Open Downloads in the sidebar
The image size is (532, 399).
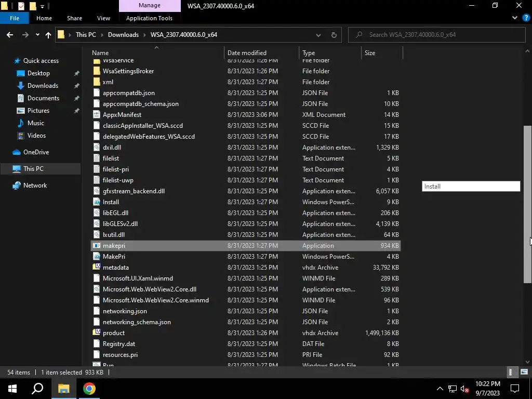[43, 86]
